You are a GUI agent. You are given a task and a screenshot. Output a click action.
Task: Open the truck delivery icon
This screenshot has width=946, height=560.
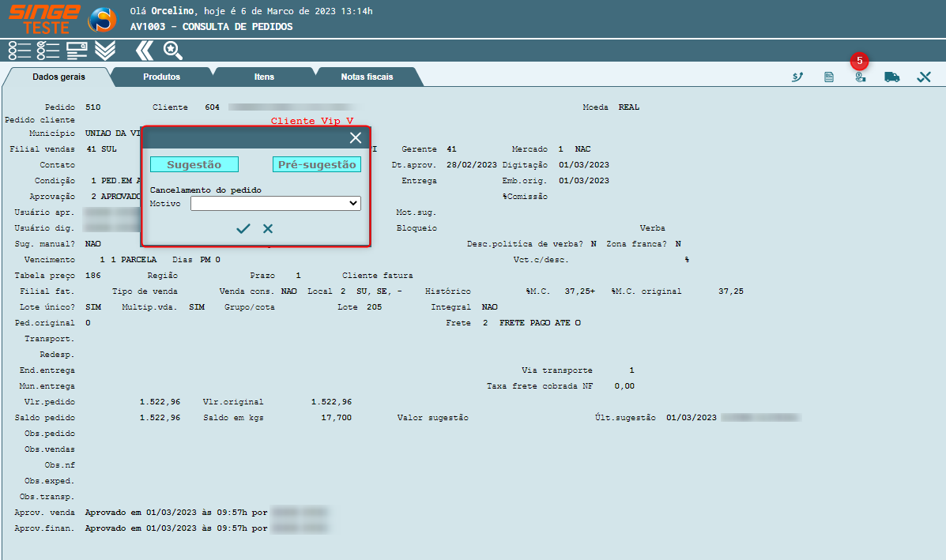(x=892, y=77)
